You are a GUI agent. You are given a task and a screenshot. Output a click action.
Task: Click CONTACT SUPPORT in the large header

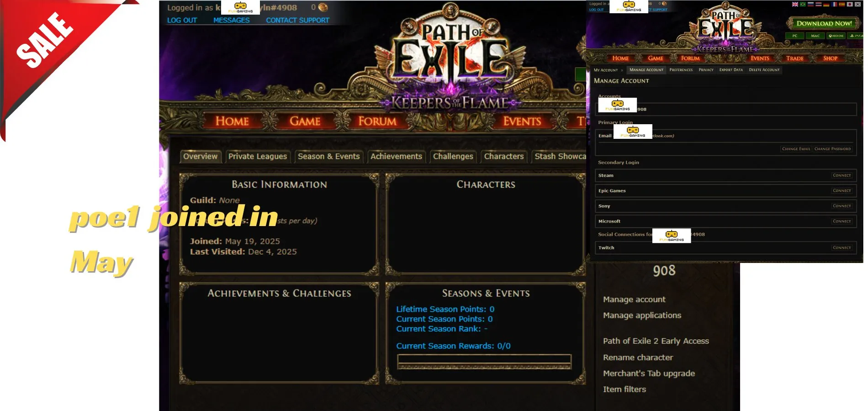click(x=298, y=20)
